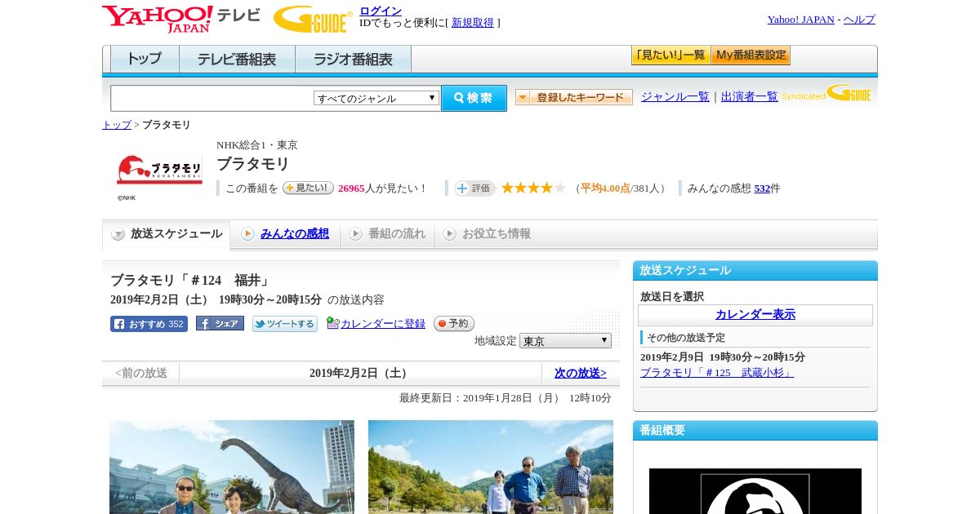
Task: Go to the ラジオ番組表 navigation tab
Action: tap(353, 60)
